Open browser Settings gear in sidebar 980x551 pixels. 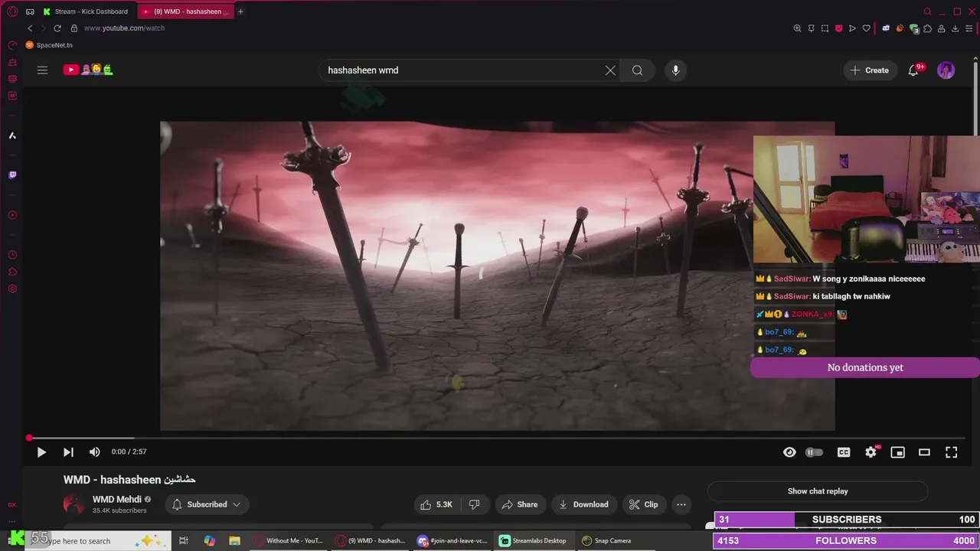point(12,289)
